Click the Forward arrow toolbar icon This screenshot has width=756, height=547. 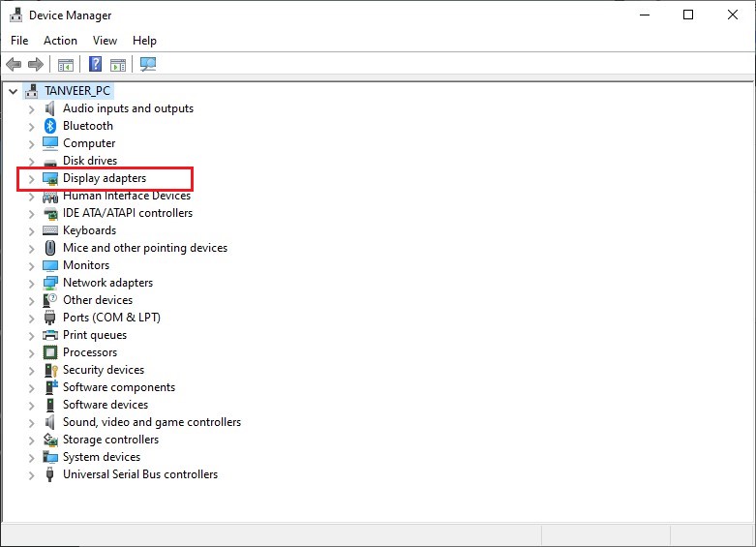(x=36, y=64)
